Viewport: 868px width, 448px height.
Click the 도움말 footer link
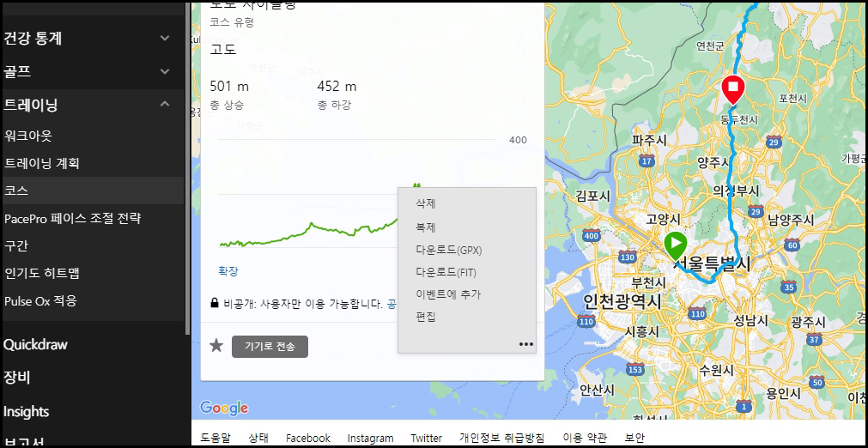tap(215, 438)
